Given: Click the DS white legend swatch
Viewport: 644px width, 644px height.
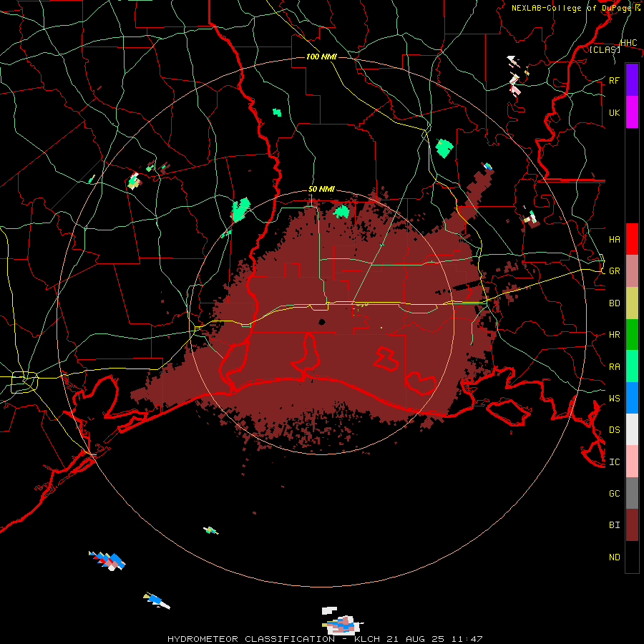Looking at the screenshot, I should click(632, 429).
